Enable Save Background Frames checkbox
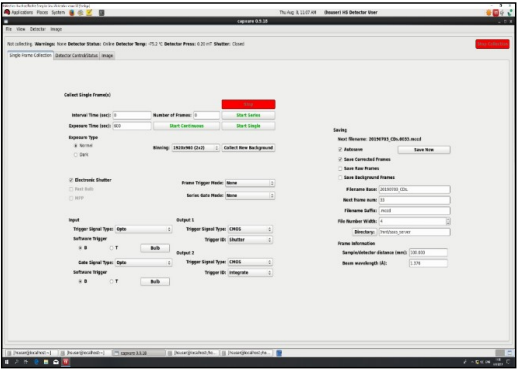Image resolution: width=519 pixels, height=370 pixels. (340, 177)
